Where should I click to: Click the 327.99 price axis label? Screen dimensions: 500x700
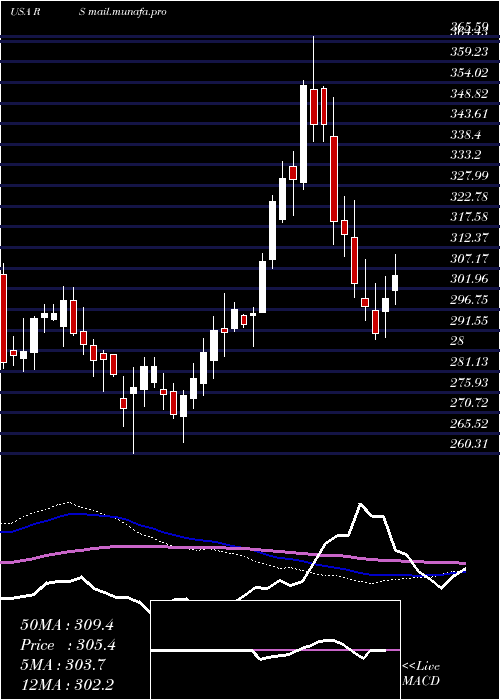tap(469, 176)
